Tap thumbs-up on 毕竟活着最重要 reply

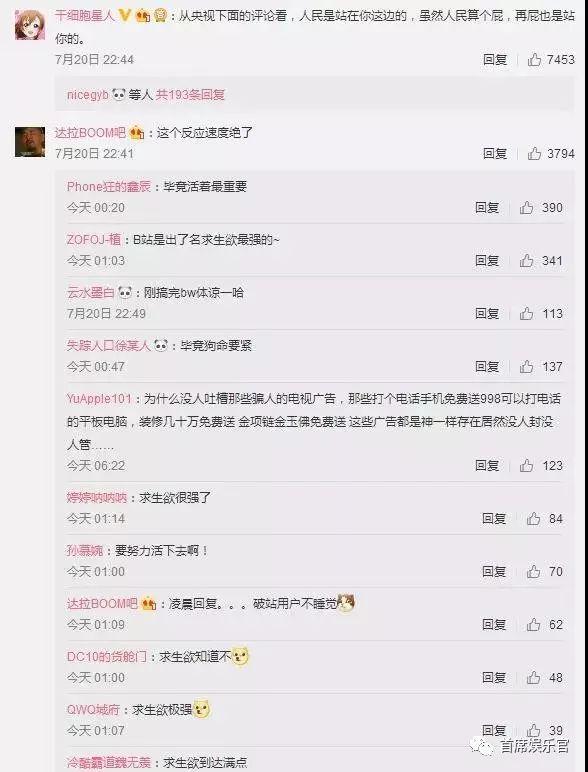point(526,208)
